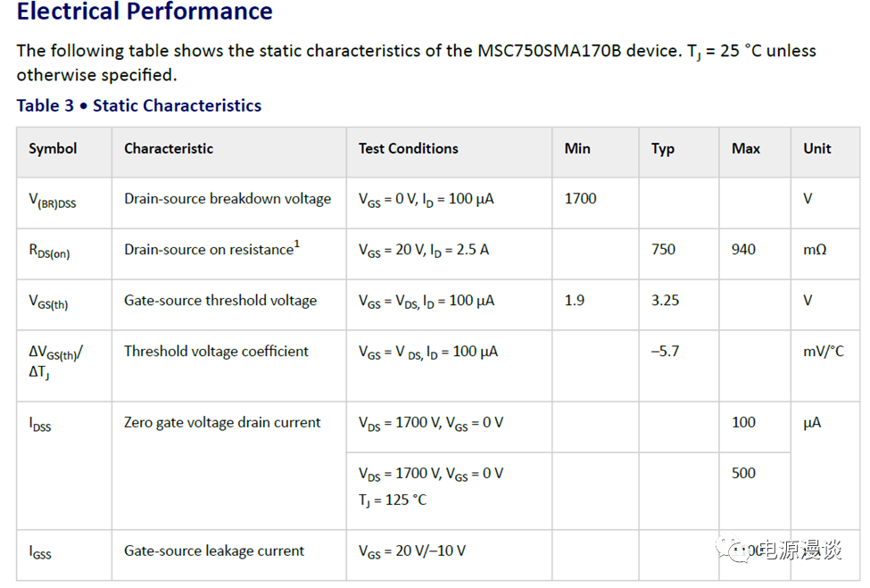This screenshot has width=870, height=588.
Task: Select the "Characteristic" column header
Action: (x=169, y=149)
